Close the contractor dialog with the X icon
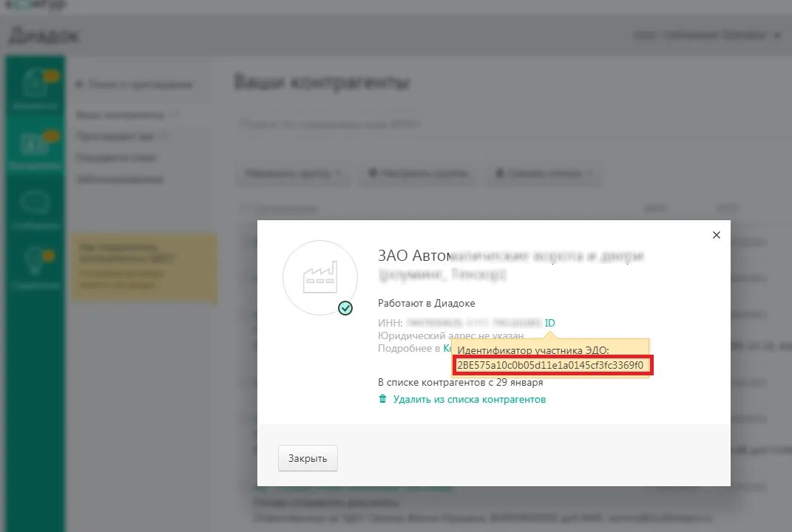792x532 pixels. (x=716, y=235)
